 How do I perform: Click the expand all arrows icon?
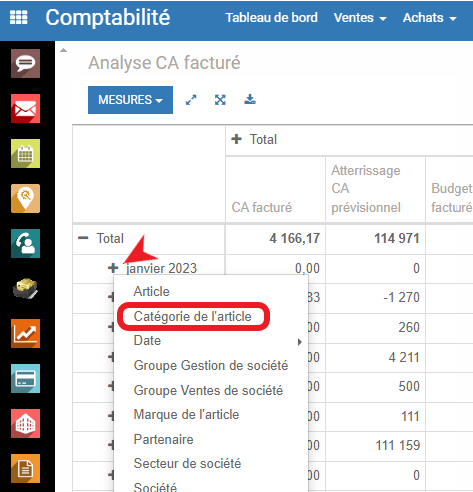pyautogui.click(x=220, y=100)
